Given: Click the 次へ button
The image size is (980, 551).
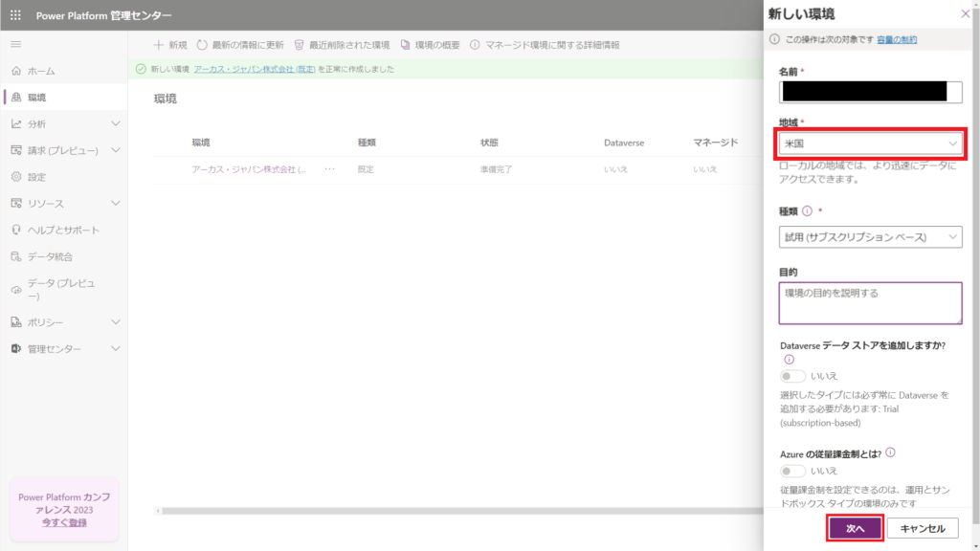Looking at the screenshot, I should click(x=855, y=528).
